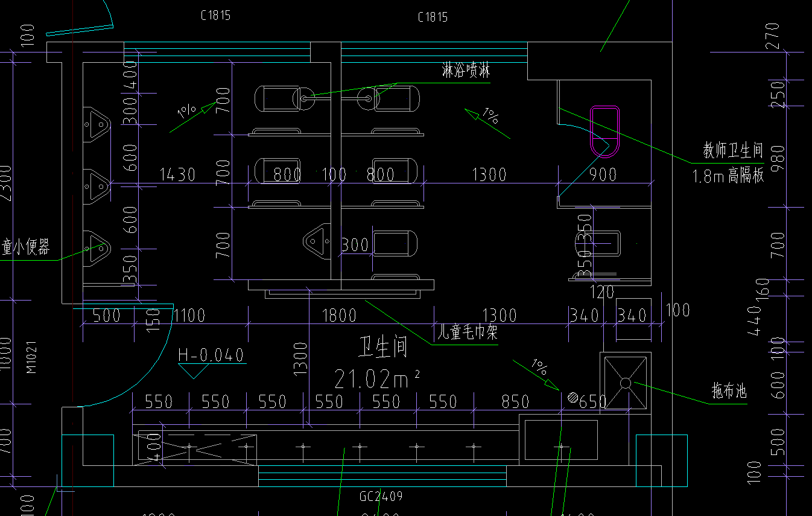The width and height of the screenshot is (812, 516).
Task: Pick the 1100 dimension value
Action: 189,315
